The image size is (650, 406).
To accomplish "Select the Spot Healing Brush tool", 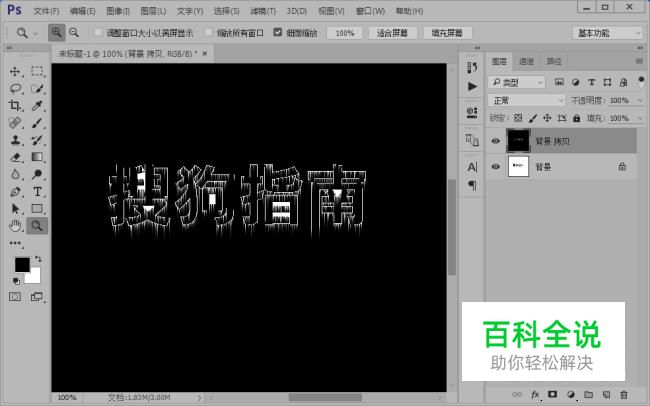I will (15, 123).
